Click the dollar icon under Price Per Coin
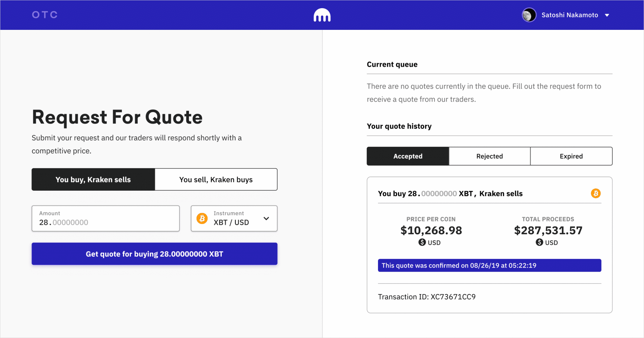The height and width of the screenshot is (338, 644). point(422,242)
